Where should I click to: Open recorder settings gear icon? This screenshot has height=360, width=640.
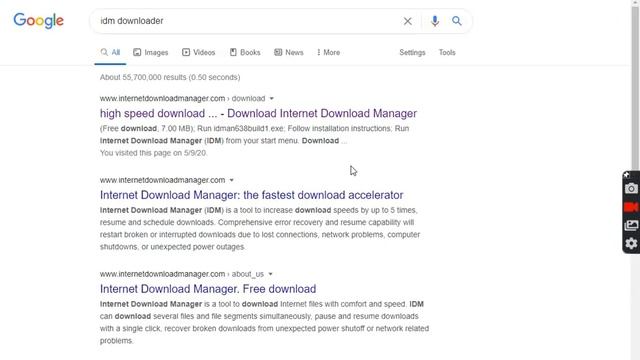631,244
